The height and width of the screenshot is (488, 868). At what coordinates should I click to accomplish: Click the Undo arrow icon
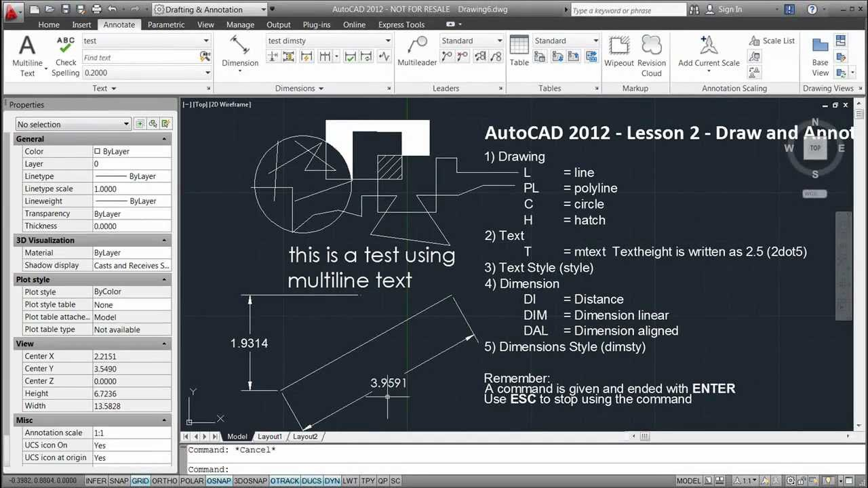112,9
